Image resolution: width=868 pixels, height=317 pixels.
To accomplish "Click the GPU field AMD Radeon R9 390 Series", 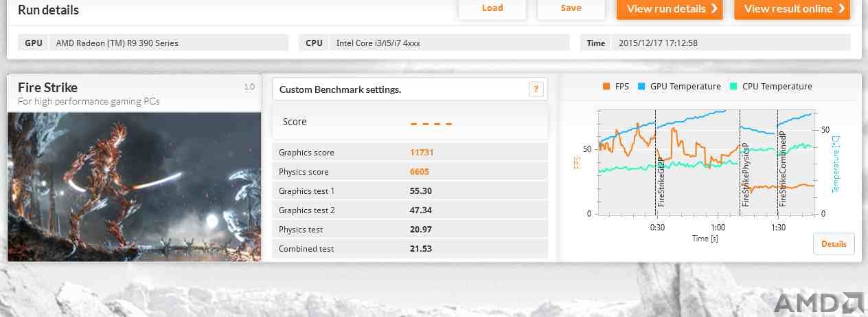I will point(154,43).
